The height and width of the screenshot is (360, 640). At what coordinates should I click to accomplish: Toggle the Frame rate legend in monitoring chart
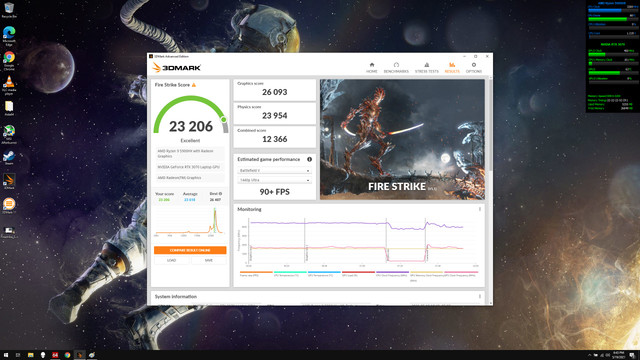[256, 273]
